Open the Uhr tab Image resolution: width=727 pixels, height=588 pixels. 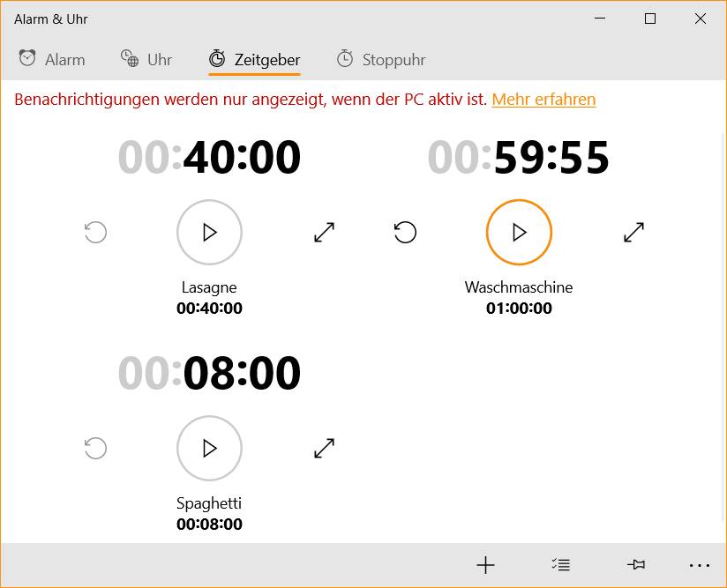pos(146,59)
